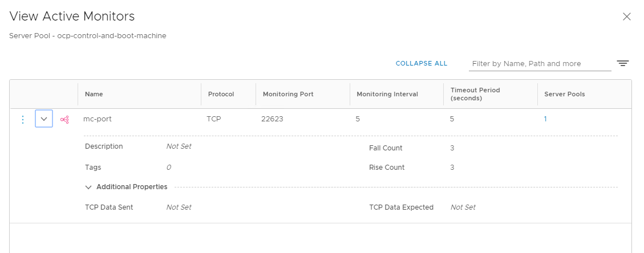Click the 22623 monitoring port value
Screen dimensions: 644x253
pyautogui.click(x=272, y=119)
